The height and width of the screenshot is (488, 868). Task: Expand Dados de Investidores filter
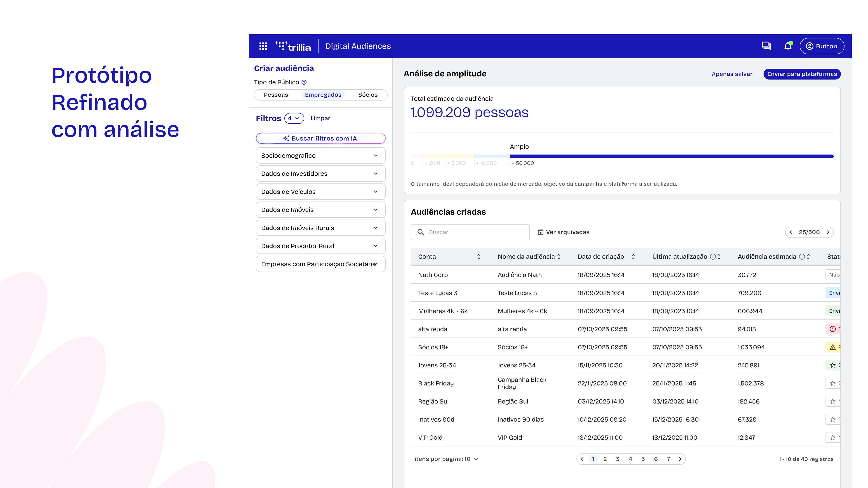321,174
